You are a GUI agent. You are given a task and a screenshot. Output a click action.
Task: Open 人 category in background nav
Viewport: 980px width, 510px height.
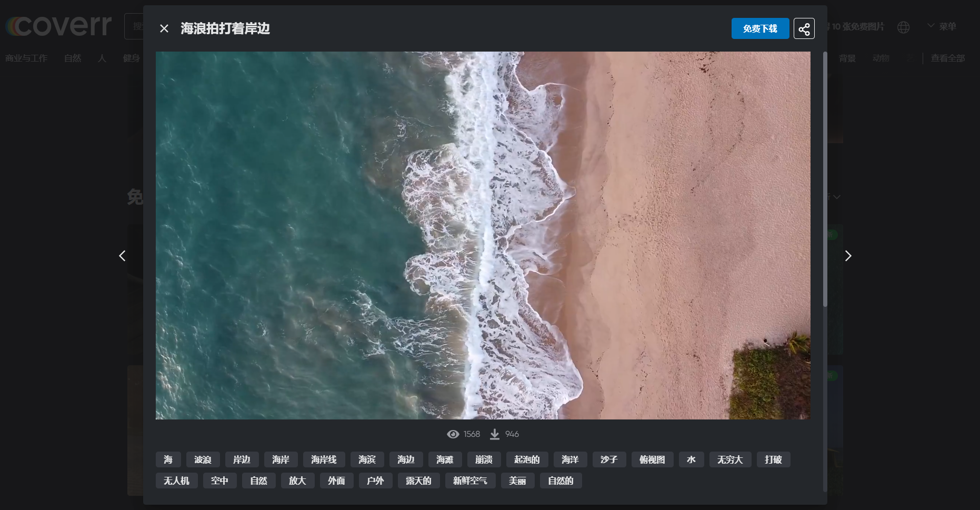pos(102,58)
